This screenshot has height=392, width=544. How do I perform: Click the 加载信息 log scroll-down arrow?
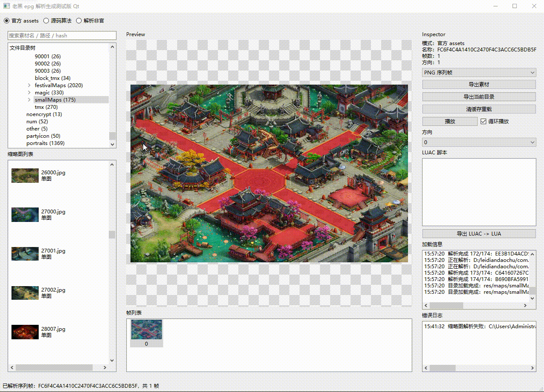[x=532, y=298]
